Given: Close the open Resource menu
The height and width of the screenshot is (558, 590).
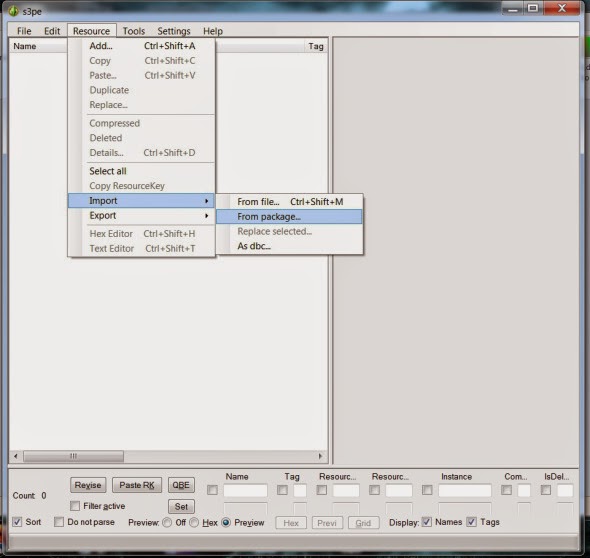Looking at the screenshot, I should (x=92, y=31).
